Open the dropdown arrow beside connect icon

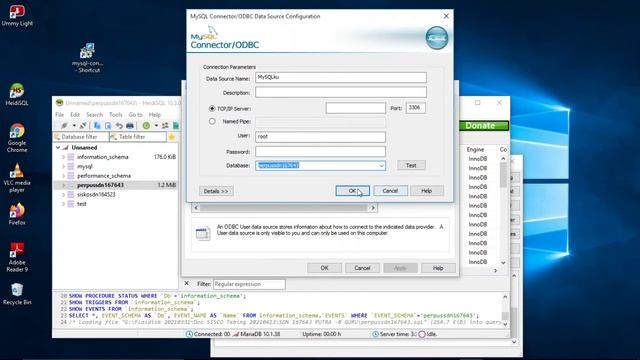tap(74, 126)
